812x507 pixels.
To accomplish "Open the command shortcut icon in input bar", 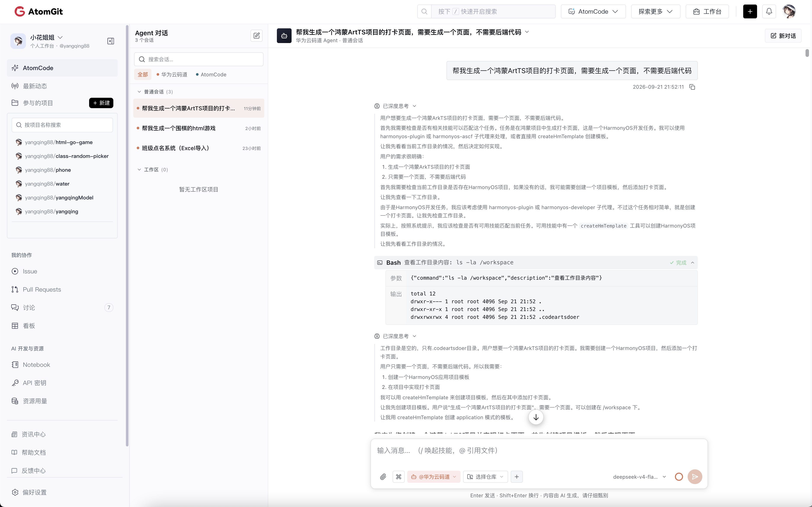I will click(398, 477).
